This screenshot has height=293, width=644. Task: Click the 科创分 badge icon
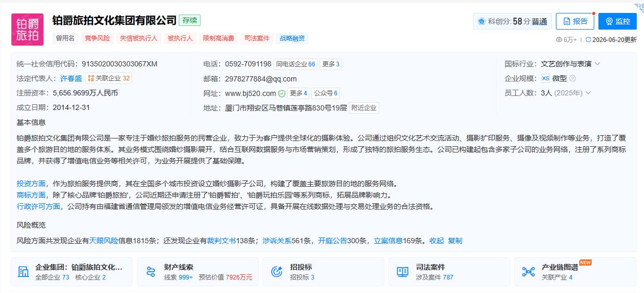pos(481,21)
